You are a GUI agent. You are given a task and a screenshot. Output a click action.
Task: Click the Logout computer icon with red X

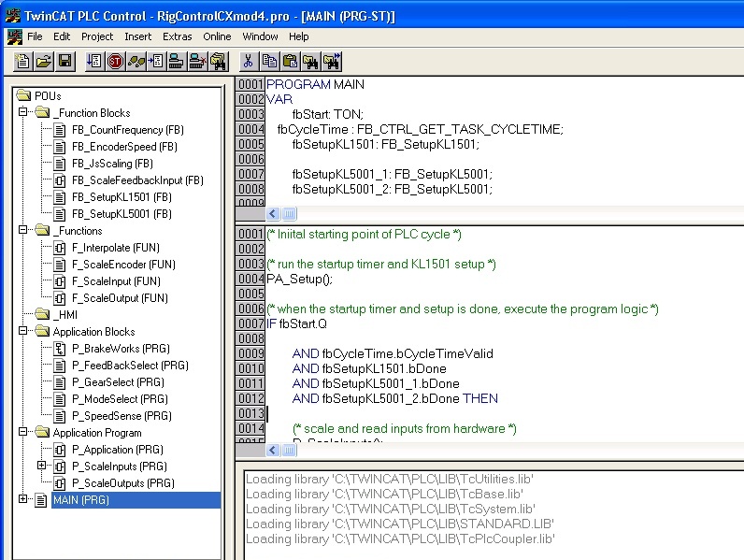point(197,62)
